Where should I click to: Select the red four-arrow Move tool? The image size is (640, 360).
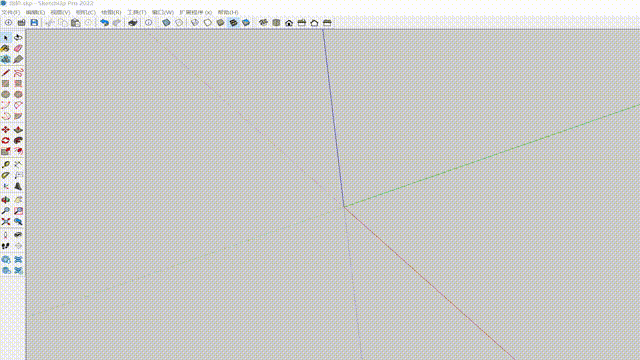click(6, 130)
